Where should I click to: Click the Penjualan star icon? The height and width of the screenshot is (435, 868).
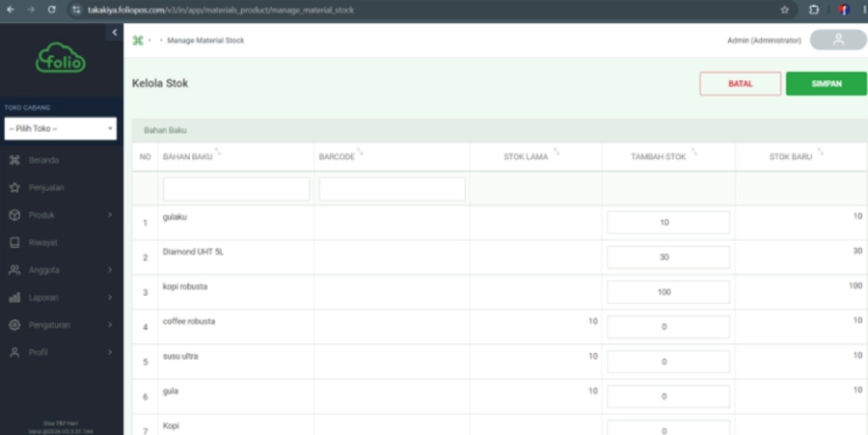tap(14, 188)
